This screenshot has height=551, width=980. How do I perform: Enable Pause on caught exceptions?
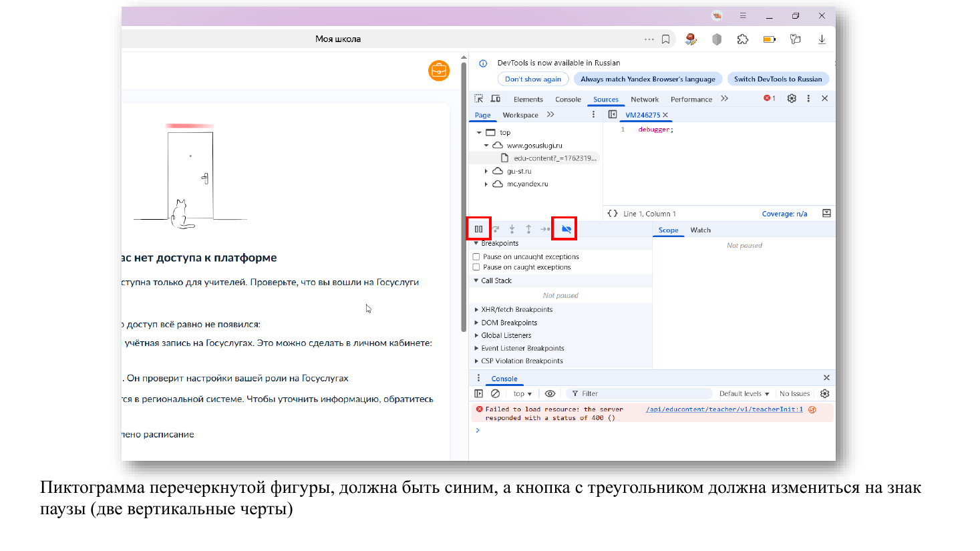click(x=476, y=267)
